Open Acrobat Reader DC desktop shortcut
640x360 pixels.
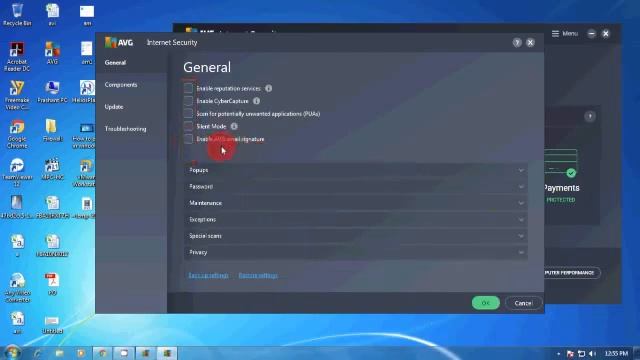pyautogui.click(x=17, y=57)
